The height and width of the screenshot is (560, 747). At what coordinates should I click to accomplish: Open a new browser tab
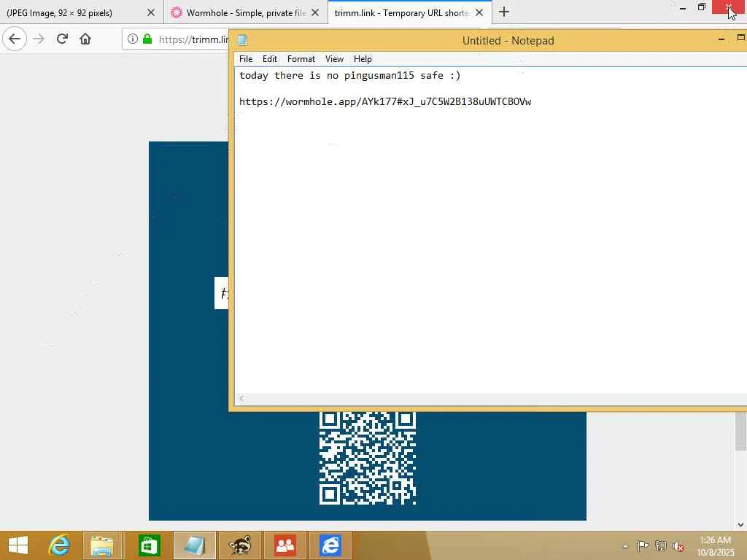point(503,12)
